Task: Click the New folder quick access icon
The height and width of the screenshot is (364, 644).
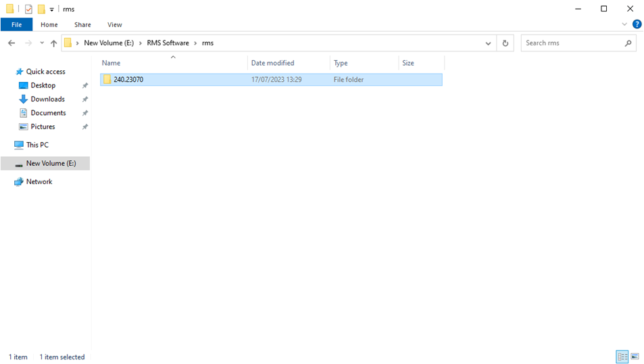Action: 41,9
